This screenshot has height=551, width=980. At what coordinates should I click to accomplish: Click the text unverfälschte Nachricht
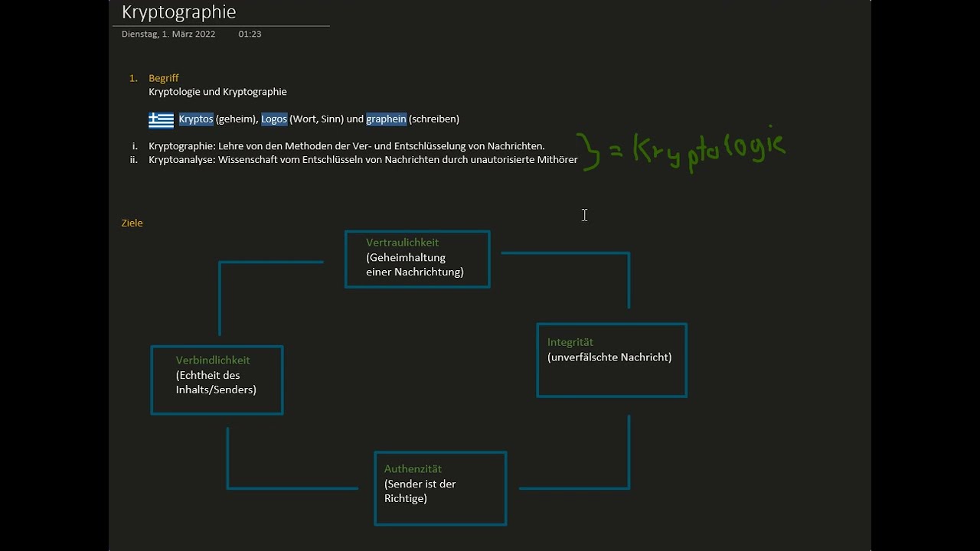click(x=609, y=357)
